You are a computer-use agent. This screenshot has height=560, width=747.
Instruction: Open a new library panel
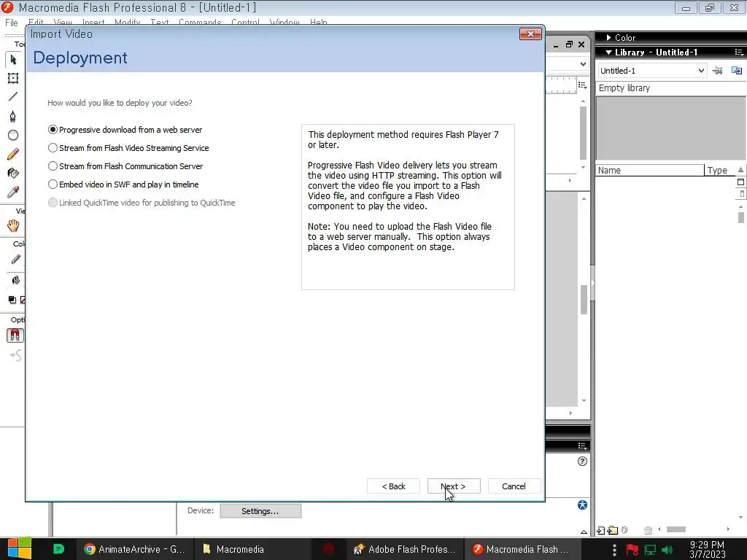pos(737,71)
